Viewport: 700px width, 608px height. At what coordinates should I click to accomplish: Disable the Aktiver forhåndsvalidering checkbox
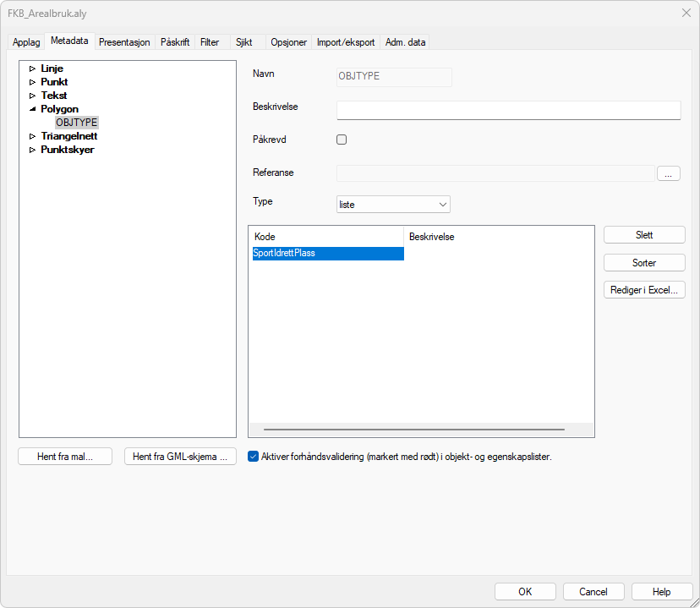pos(254,457)
